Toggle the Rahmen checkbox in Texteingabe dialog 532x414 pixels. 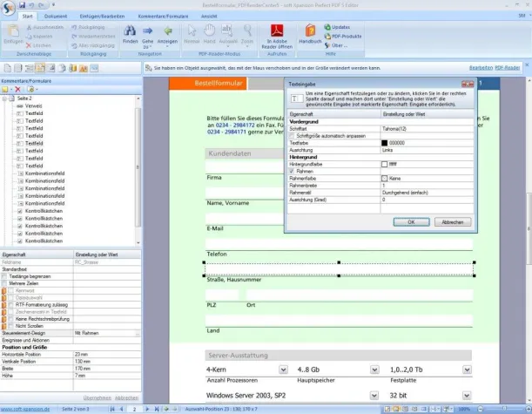pos(292,171)
